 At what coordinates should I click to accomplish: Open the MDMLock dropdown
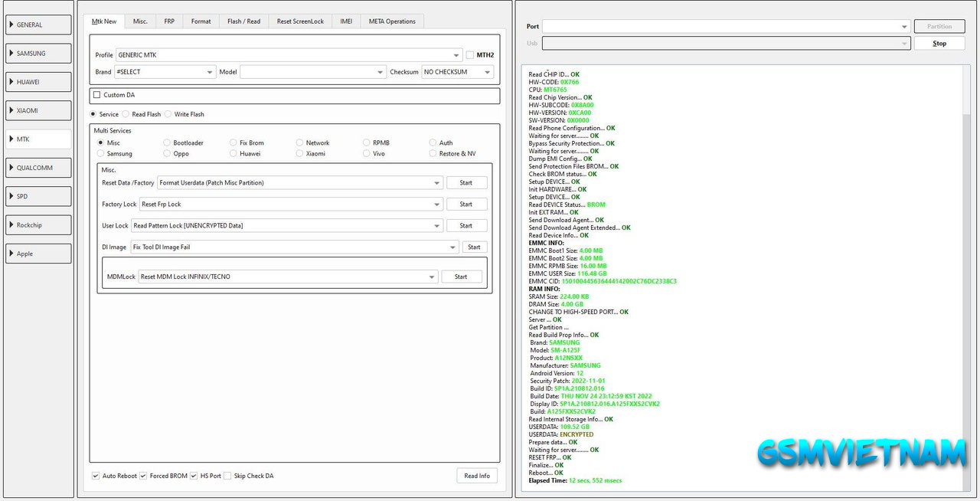289,277
